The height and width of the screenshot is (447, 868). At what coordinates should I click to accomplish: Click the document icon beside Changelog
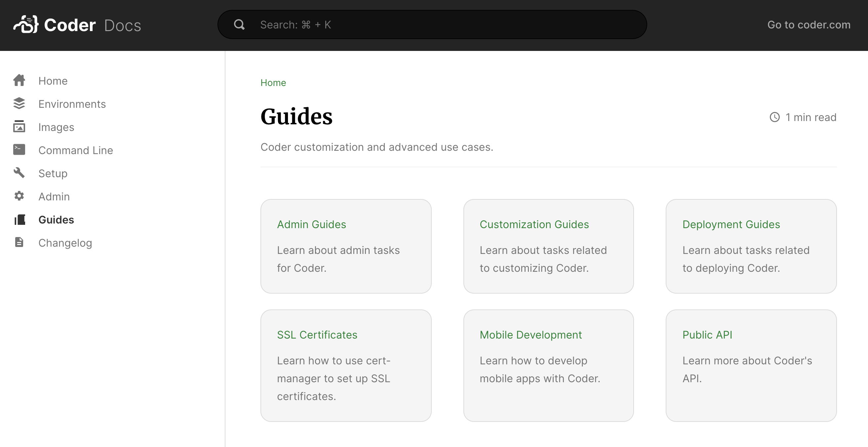click(x=19, y=242)
